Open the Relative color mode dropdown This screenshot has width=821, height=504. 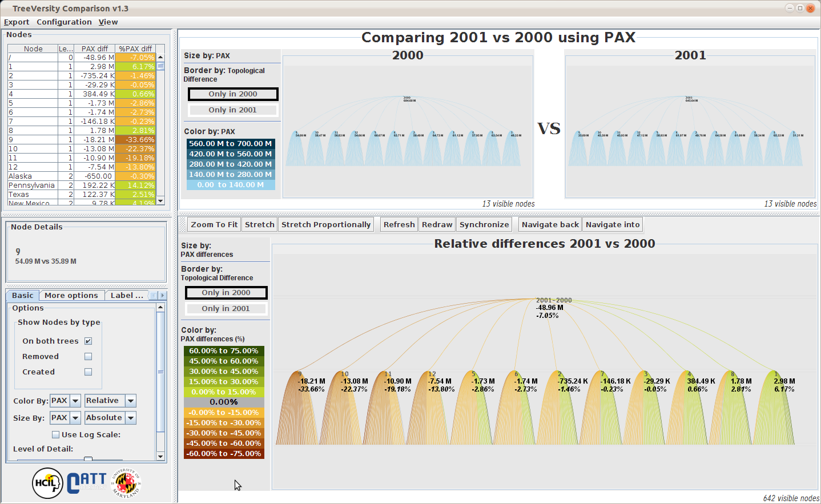(131, 401)
